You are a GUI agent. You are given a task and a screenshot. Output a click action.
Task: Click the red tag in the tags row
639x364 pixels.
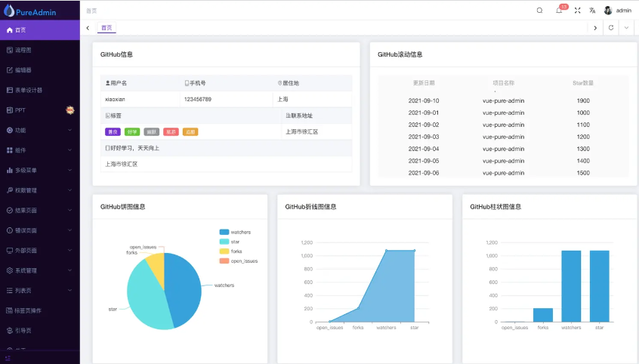tap(171, 131)
